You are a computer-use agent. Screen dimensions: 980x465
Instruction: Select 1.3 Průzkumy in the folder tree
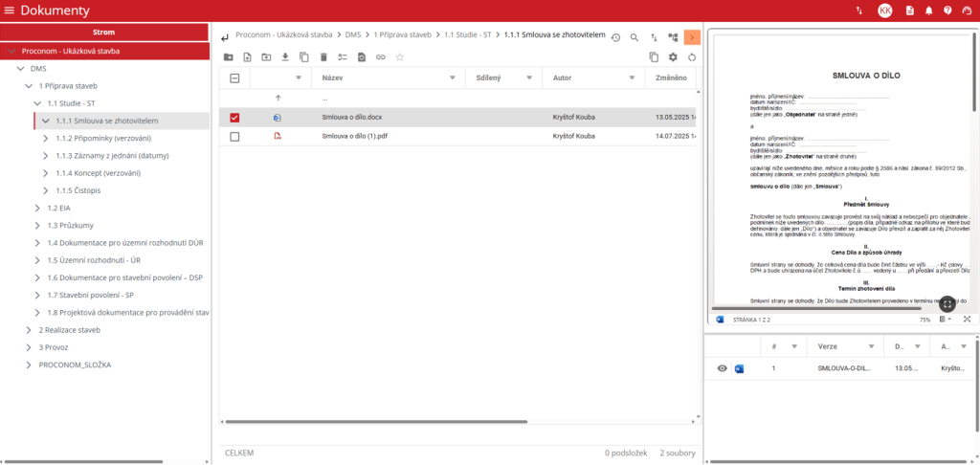[72, 225]
